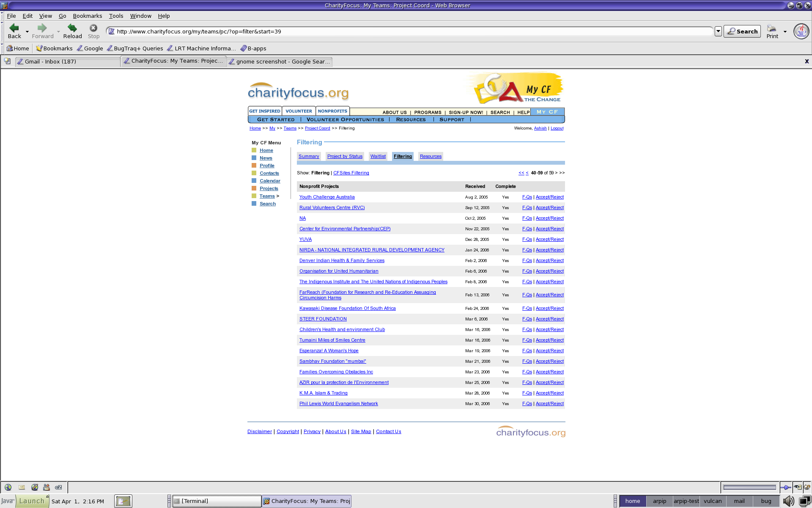The image size is (812, 508).
Task: Switch to the arpip workspace
Action: [x=659, y=501]
